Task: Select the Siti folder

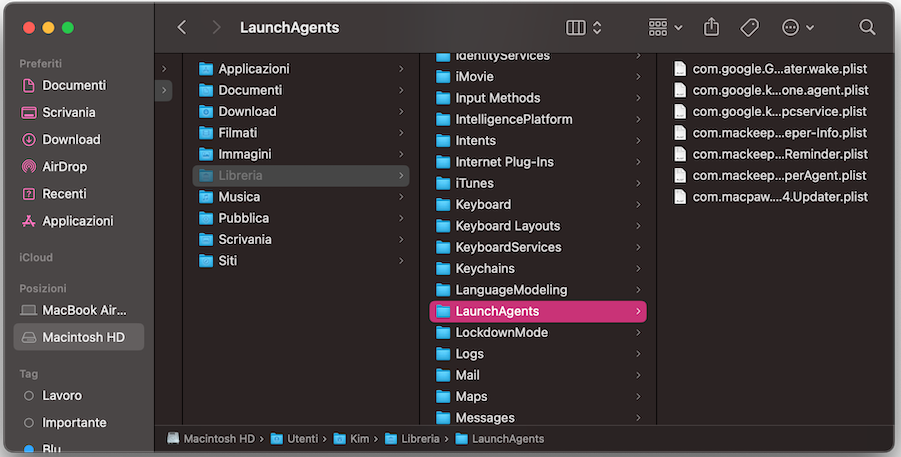Action: pos(301,260)
